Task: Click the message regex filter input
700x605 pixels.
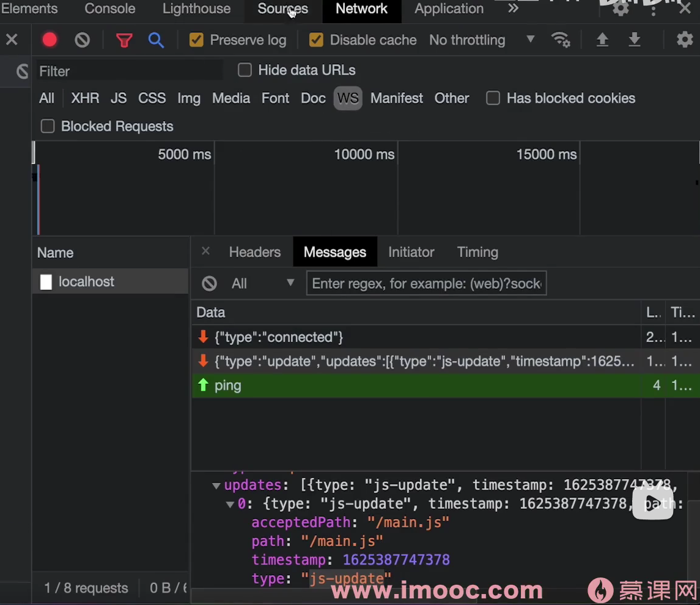Action: (x=426, y=284)
